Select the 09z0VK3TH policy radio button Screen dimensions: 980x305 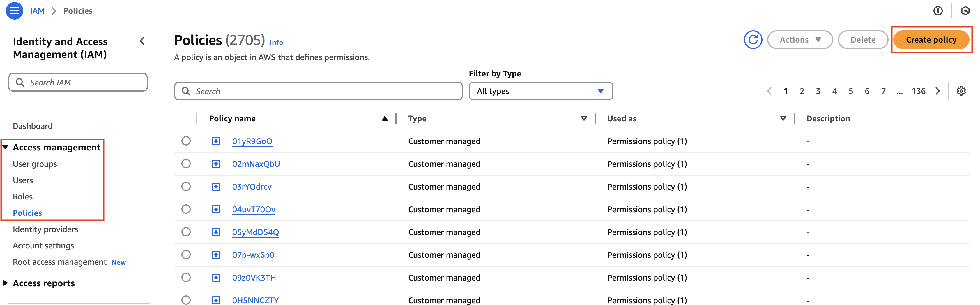tap(186, 278)
